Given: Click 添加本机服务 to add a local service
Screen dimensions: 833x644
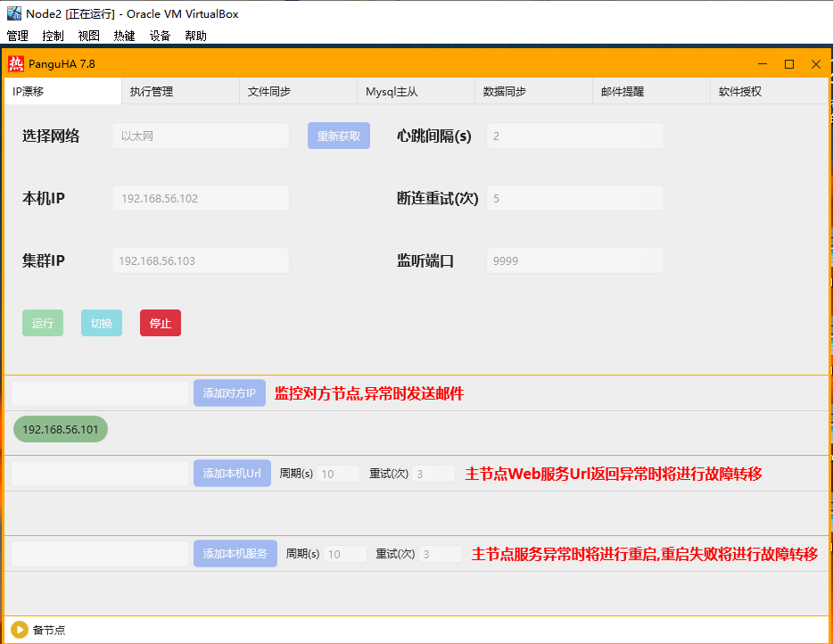Looking at the screenshot, I should [x=235, y=553].
